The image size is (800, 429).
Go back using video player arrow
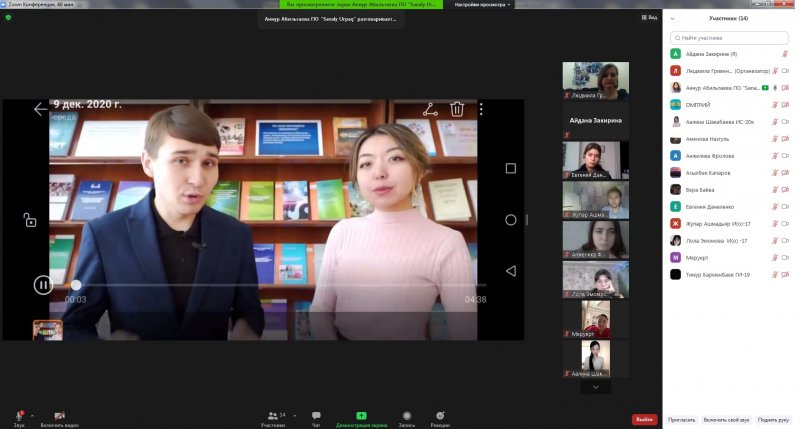[40, 109]
